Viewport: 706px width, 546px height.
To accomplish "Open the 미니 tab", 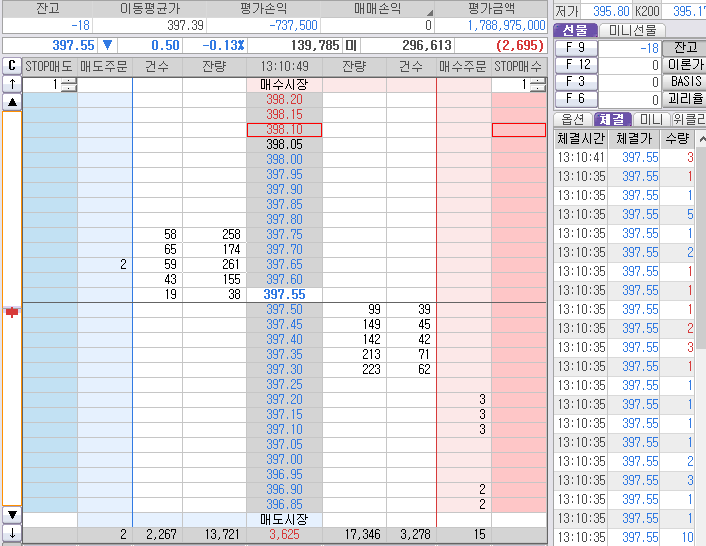I will point(651,119).
